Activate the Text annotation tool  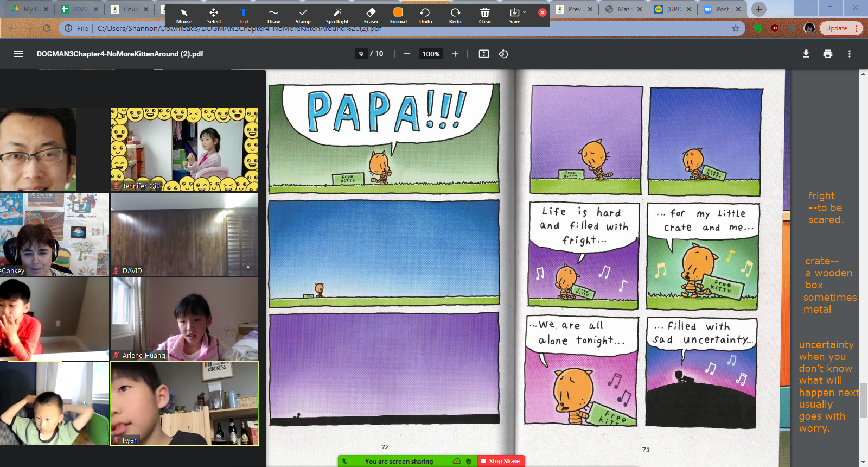pyautogui.click(x=244, y=16)
